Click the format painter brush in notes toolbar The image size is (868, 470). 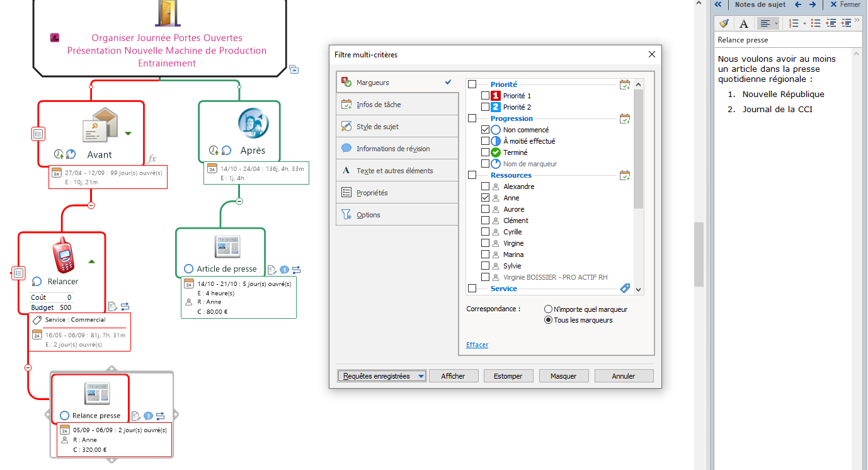724,23
